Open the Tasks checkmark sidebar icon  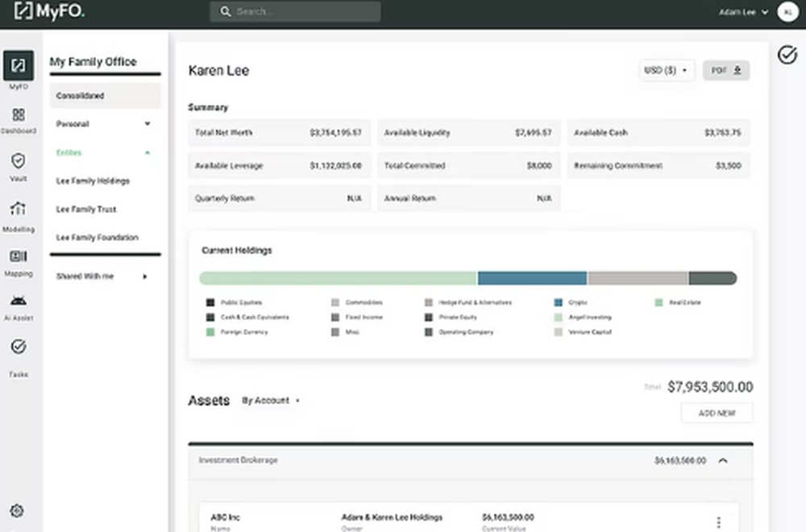(x=19, y=347)
